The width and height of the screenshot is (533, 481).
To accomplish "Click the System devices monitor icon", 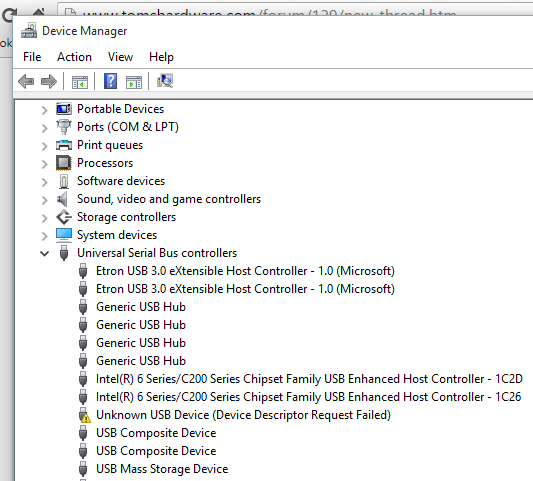I will tap(64, 235).
